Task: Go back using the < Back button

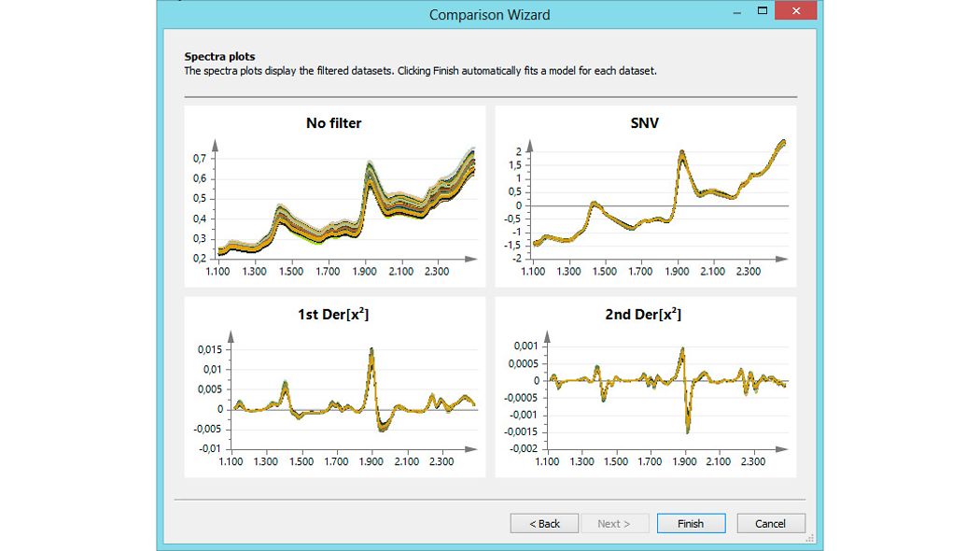Action: click(x=544, y=523)
